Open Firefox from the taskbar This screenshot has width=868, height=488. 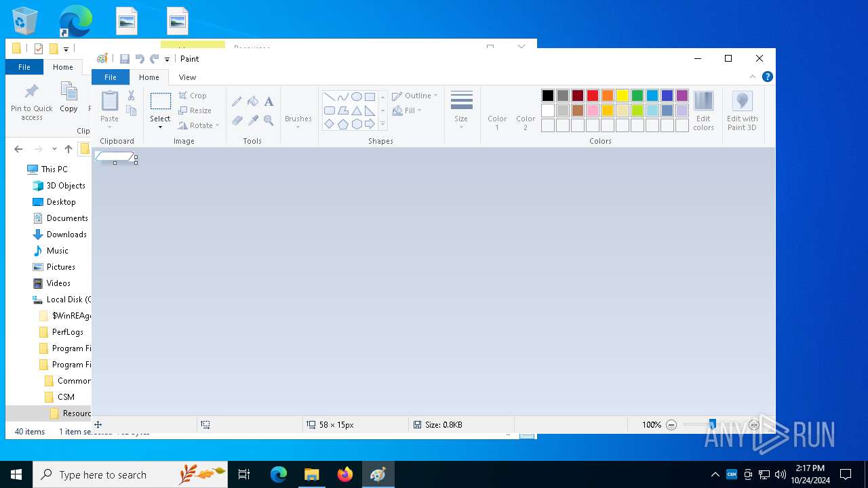(344, 474)
